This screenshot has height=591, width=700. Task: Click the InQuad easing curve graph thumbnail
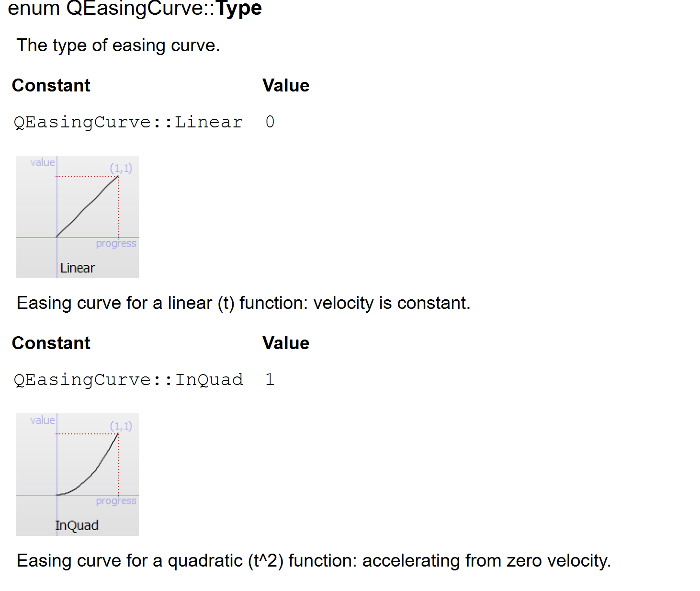pos(78,475)
